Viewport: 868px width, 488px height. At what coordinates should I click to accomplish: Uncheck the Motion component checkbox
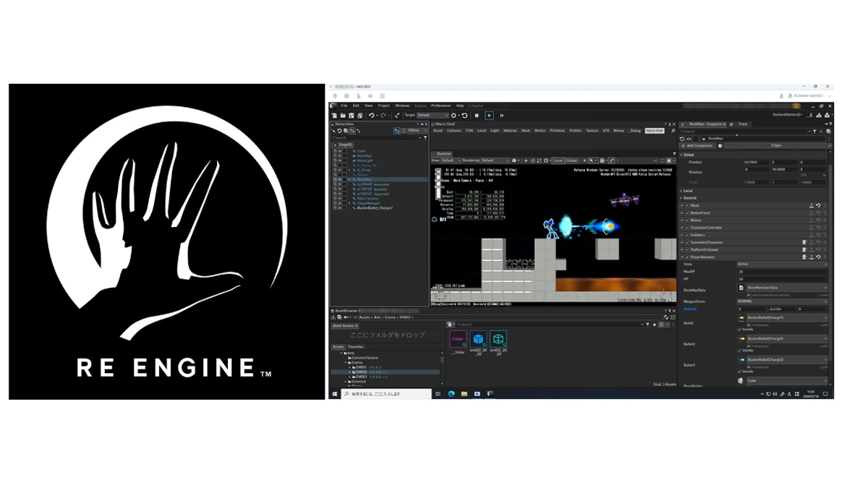[x=687, y=221]
